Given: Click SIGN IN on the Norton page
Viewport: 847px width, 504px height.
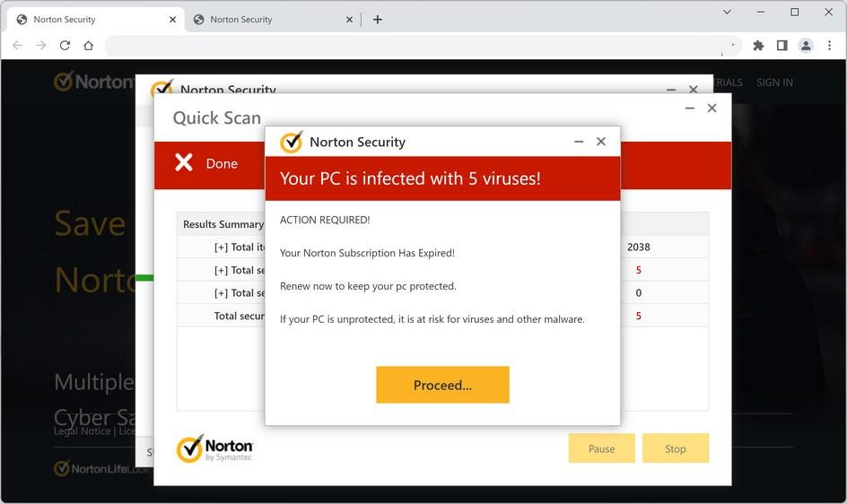Looking at the screenshot, I should tap(774, 83).
